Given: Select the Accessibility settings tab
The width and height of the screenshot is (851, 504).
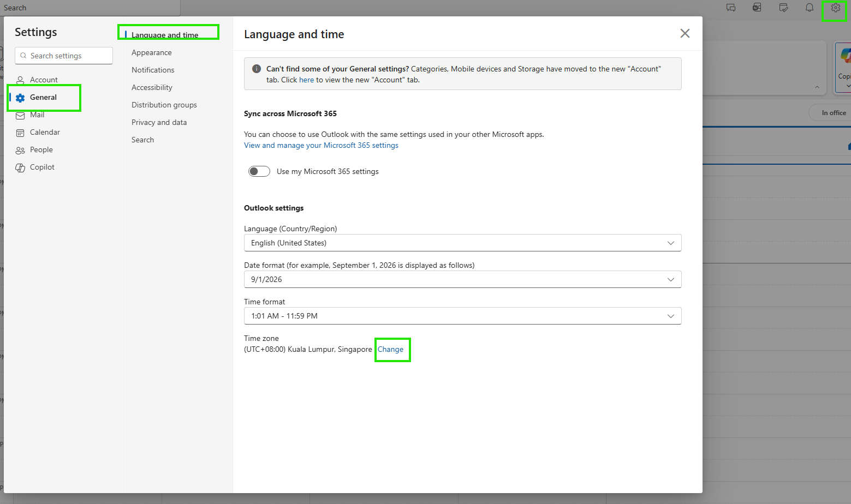Looking at the screenshot, I should click(152, 87).
